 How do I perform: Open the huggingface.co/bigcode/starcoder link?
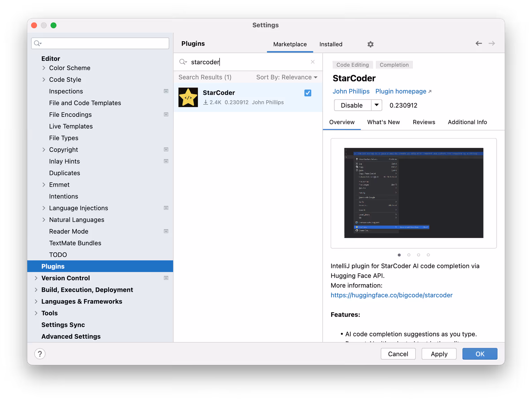pos(391,295)
